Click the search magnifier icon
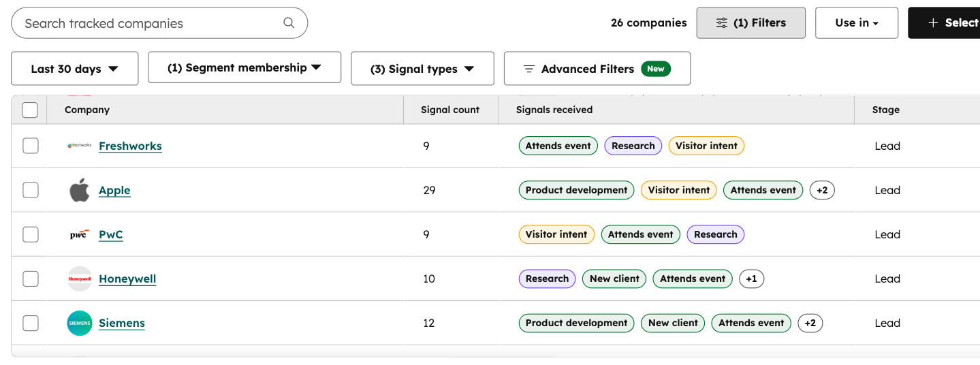 289,23
